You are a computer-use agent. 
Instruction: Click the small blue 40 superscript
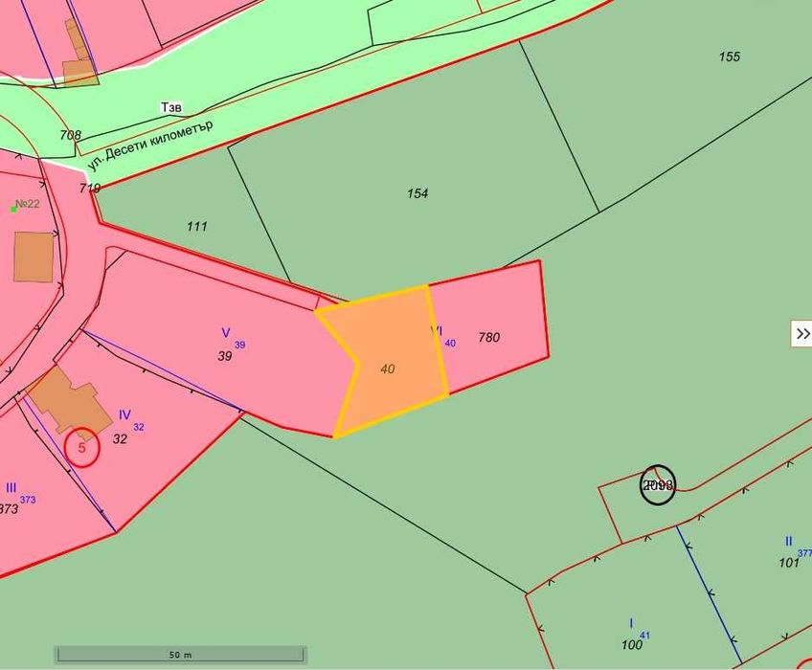(x=451, y=344)
